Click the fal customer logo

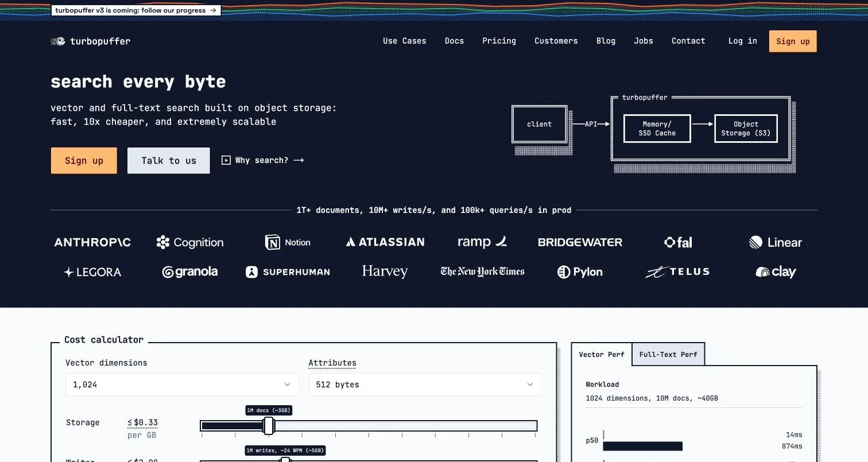tap(678, 242)
